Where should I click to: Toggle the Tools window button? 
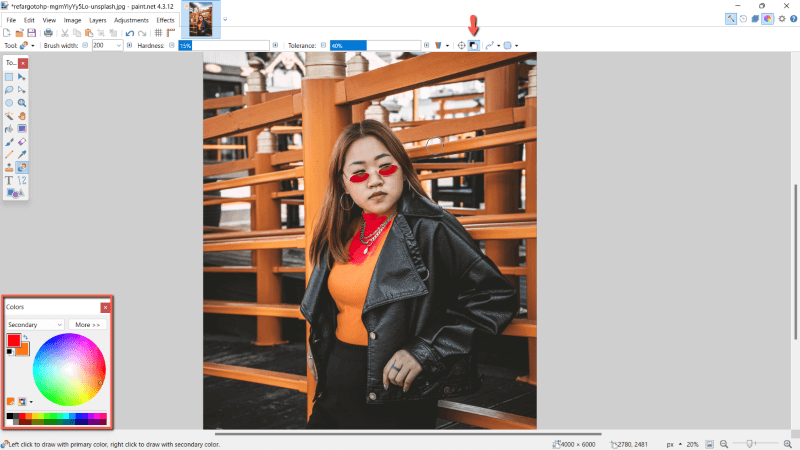pyautogui.click(x=731, y=19)
